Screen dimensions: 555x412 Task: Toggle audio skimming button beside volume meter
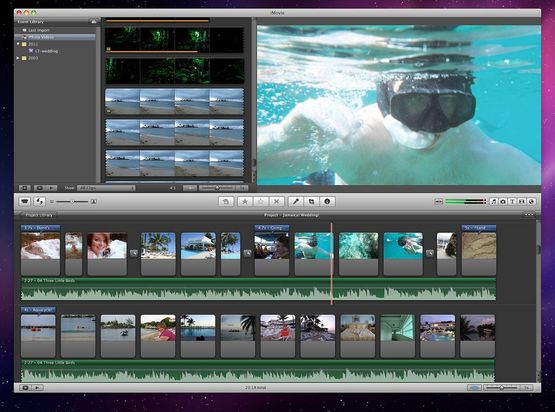[x=439, y=201]
